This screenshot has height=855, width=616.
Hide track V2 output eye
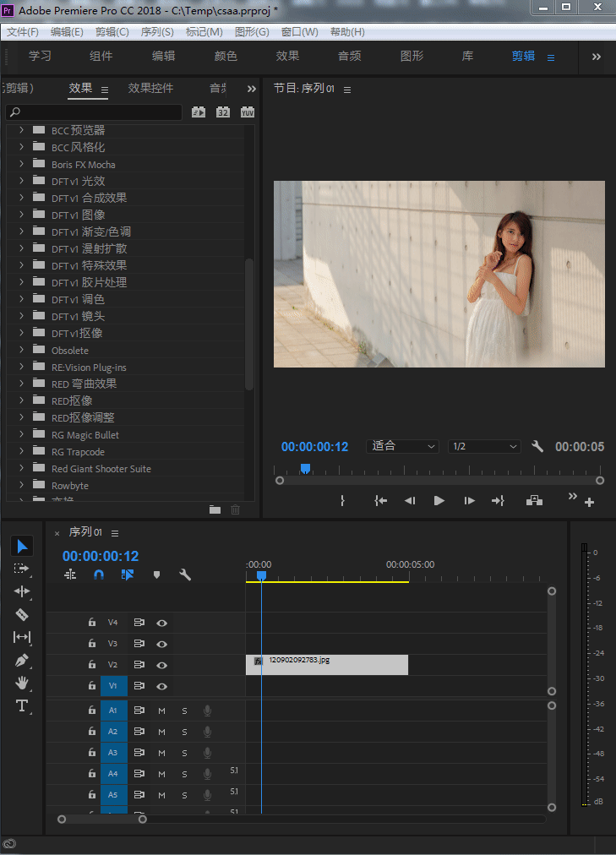pyautogui.click(x=162, y=665)
